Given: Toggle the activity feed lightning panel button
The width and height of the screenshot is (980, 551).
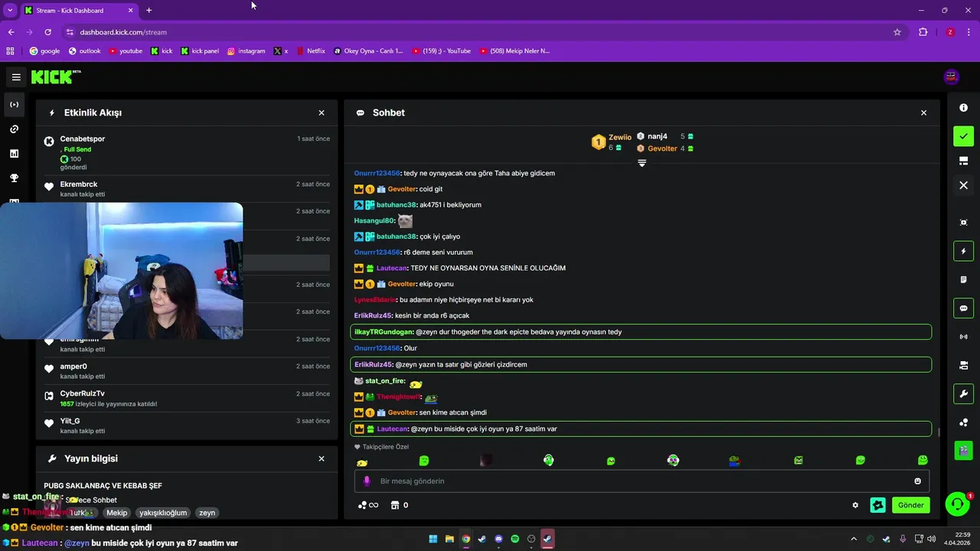Looking at the screenshot, I should click(963, 251).
